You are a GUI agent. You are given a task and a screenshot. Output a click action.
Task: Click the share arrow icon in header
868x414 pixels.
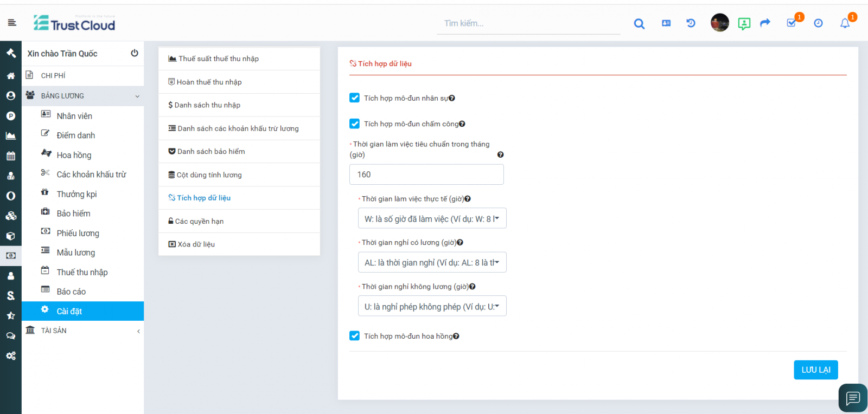(765, 23)
